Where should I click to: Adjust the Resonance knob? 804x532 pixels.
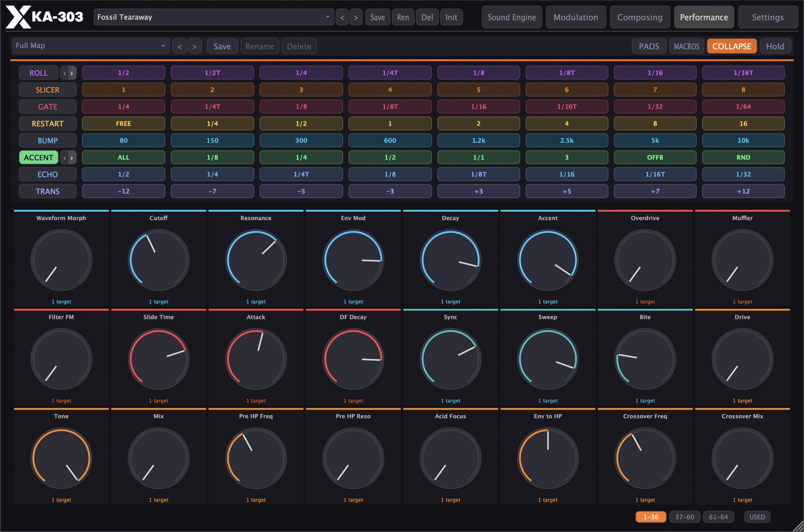point(256,260)
